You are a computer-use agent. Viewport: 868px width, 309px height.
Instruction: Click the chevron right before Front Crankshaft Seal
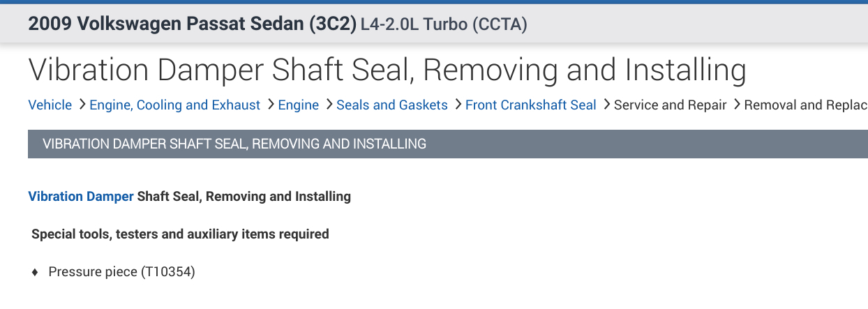click(458, 105)
